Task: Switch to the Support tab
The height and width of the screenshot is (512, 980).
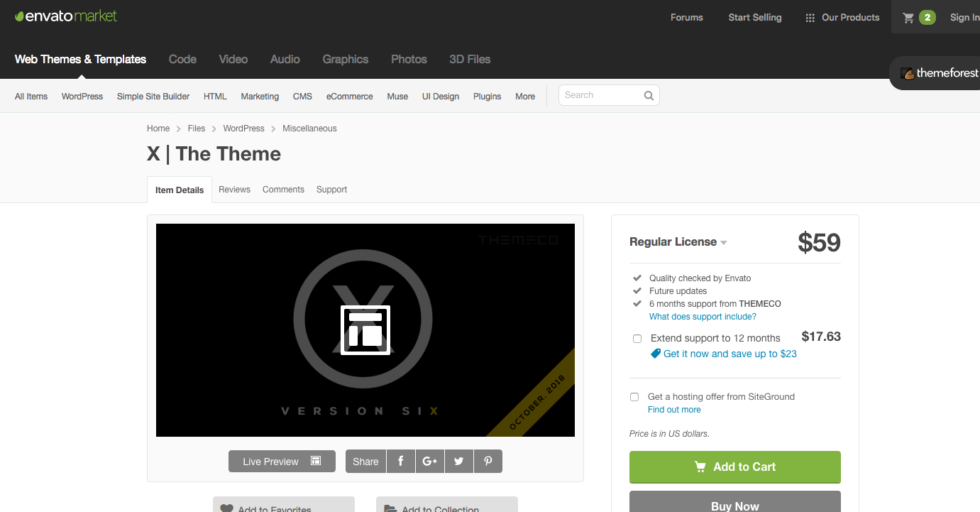Action: tap(331, 190)
